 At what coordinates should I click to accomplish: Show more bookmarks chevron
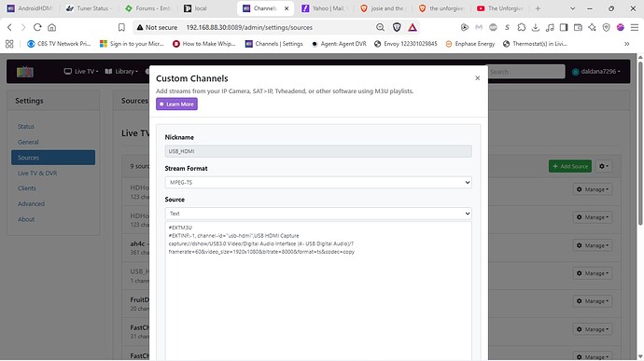[x=627, y=44]
